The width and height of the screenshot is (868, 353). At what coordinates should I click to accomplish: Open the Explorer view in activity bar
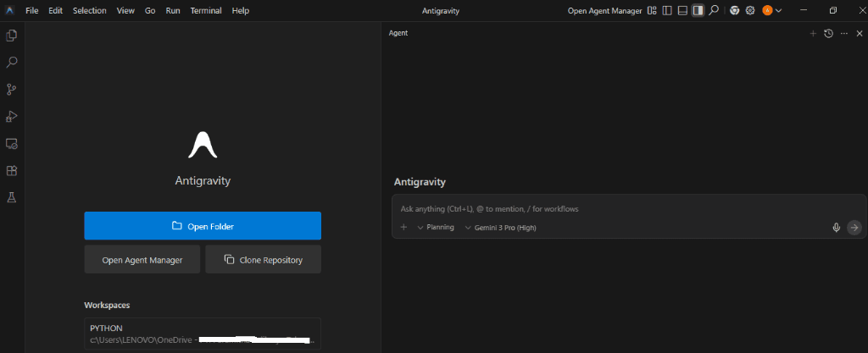tap(12, 36)
